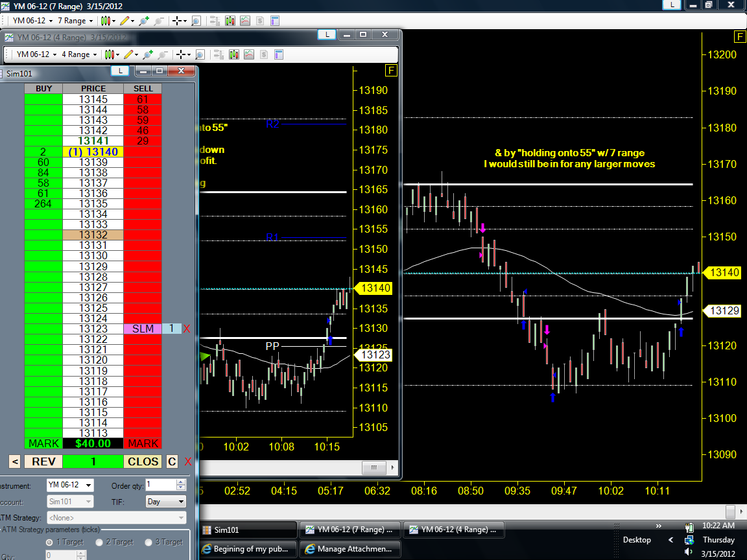747x560 pixels.
Task: Open 4 Range interval dropdown
Action: (79, 54)
